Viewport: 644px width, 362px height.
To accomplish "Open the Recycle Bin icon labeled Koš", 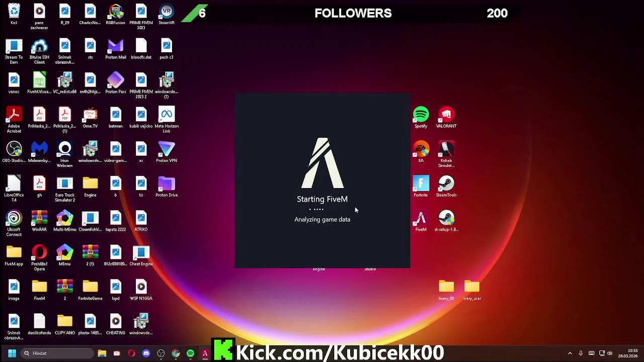I will [14, 14].
